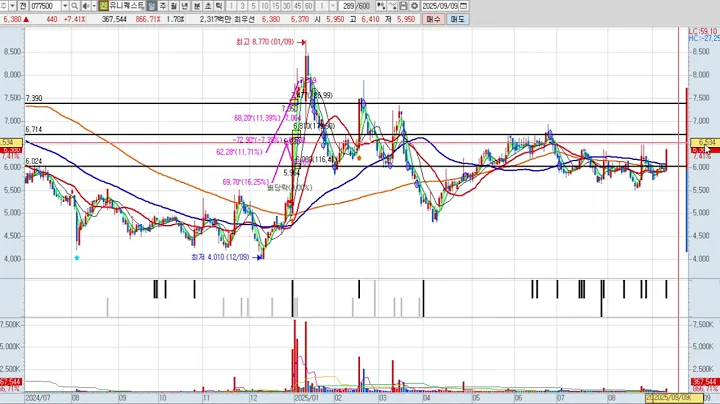The width and height of the screenshot is (720, 404).
Task: Click the magenta 69.70°(16.25%) annotation
Action: (245, 182)
